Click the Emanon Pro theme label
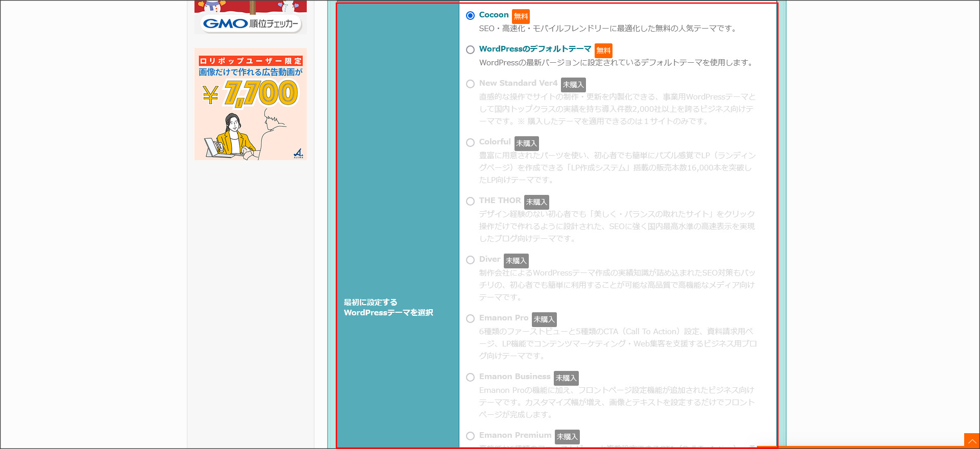Image resolution: width=980 pixels, height=449 pixels. pos(504,318)
